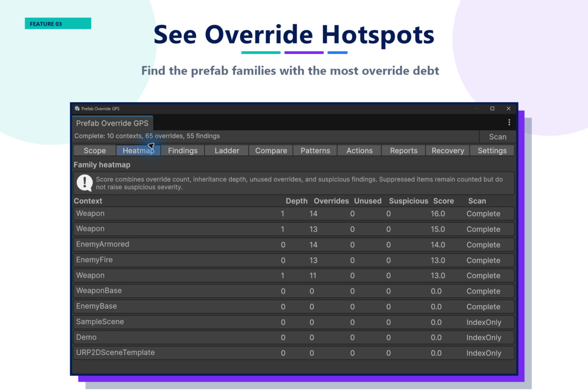This screenshot has height=392, width=588.
Task: Open the Compare tab
Action: point(271,150)
